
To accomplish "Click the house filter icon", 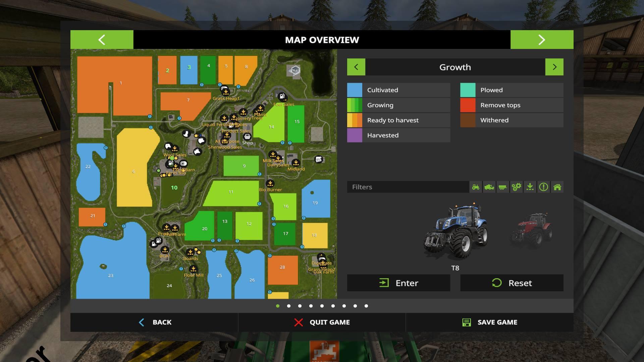I will 557,187.
